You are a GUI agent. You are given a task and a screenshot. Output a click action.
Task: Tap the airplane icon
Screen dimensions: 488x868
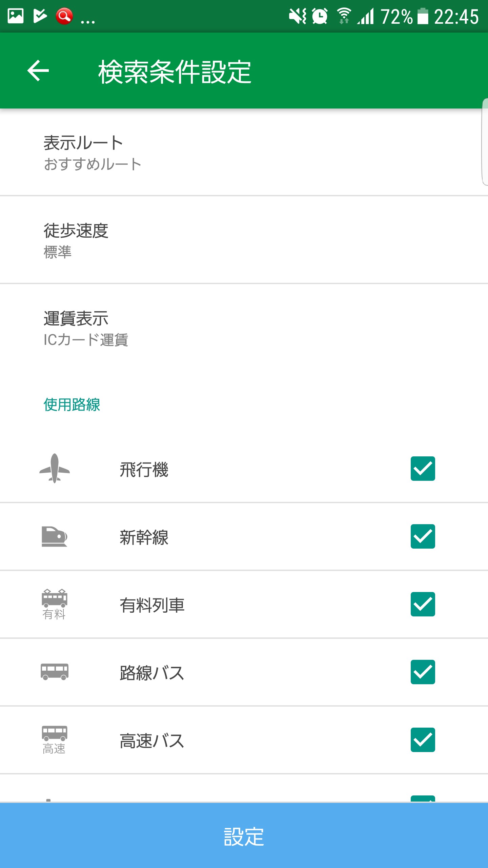(x=55, y=468)
